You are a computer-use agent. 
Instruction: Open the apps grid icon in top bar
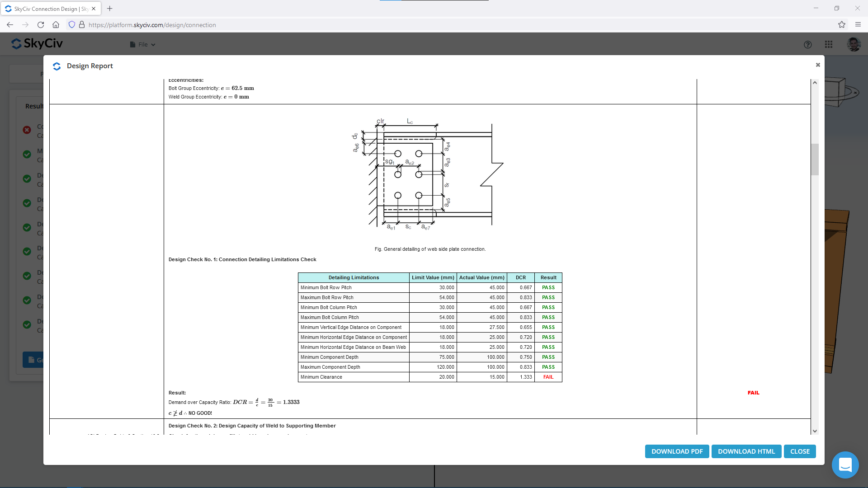829,44
